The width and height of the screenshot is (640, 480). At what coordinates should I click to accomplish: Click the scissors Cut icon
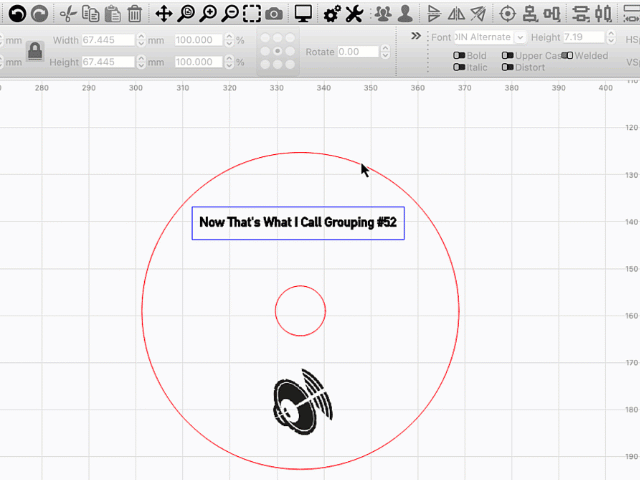point(67,14)
